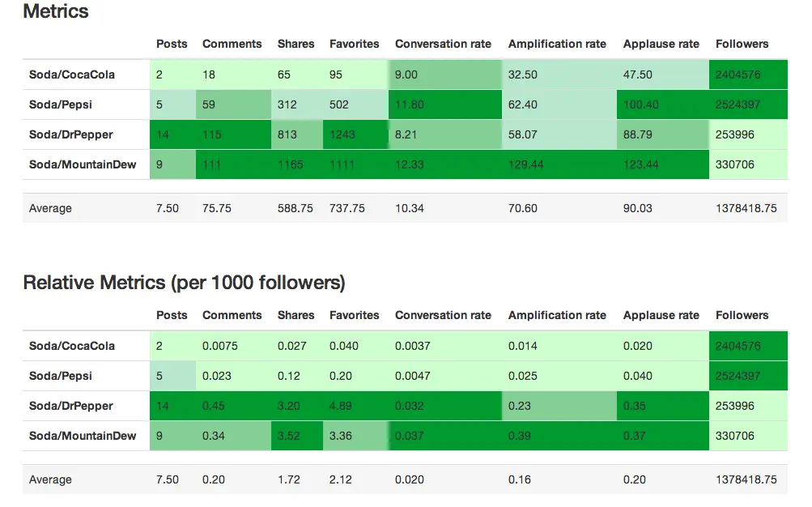Image resolution: width=812 pixels, height=507 pixels.
Task: Select Applause rate header in the Metrics table
Action: tap(661, 44)
